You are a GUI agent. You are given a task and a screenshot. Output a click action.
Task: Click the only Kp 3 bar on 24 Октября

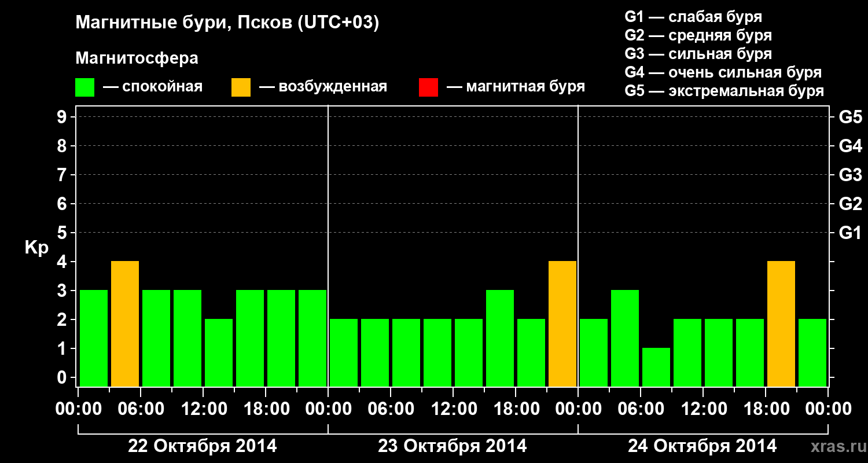pyautogui.click(x=625, y=338)
